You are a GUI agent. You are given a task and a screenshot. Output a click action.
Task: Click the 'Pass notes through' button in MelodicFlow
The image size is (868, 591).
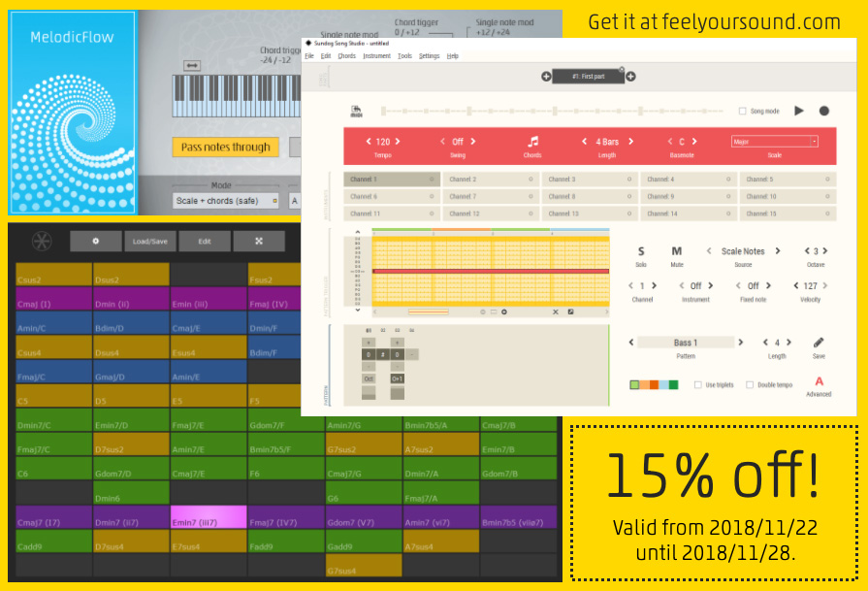coord(225,148)
